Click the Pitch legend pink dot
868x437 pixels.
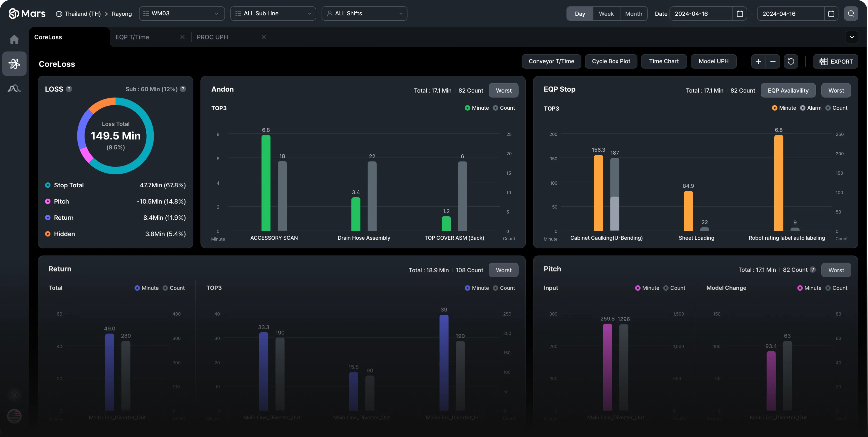(47, 201)
